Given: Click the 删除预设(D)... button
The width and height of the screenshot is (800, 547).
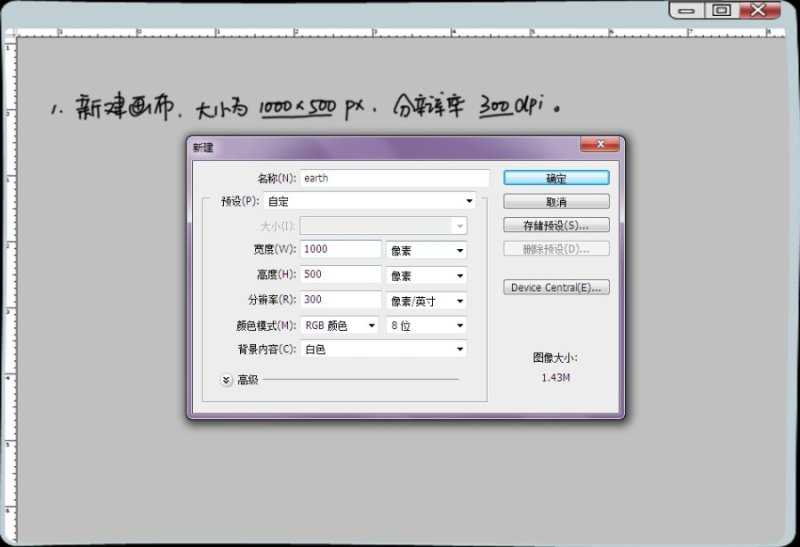Looking at the screenshot, I should tap(556, 249).
